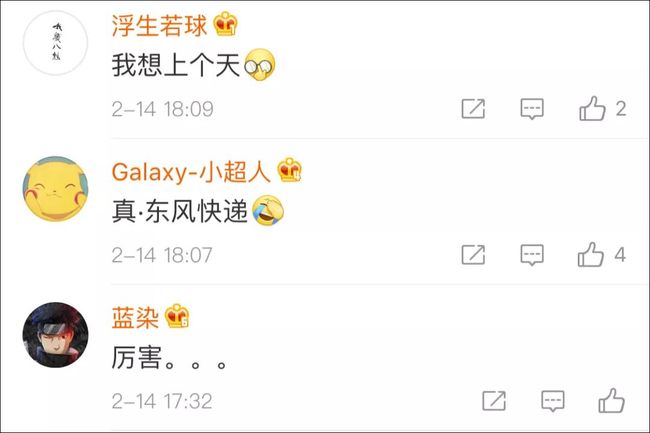Click crown membership badge beside 蓝染
The image size is (650, 433).
pyautogui.click(x=177, y=316)
